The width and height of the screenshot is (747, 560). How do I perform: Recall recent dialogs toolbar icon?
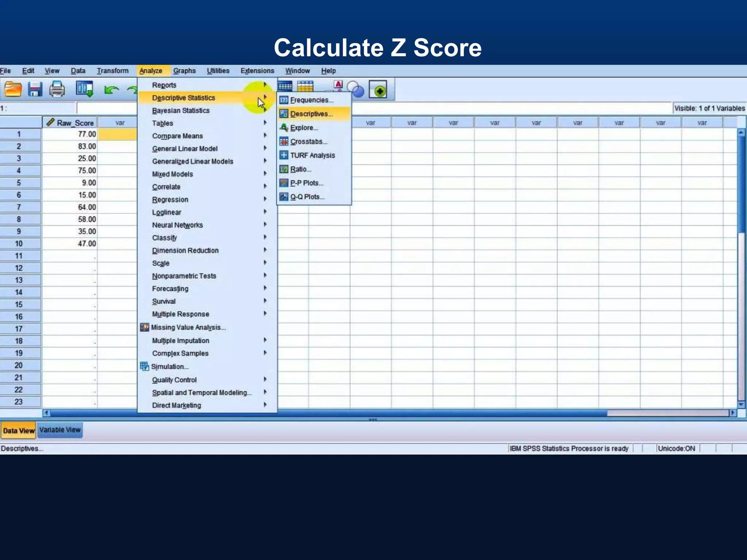tap(85, 89)
